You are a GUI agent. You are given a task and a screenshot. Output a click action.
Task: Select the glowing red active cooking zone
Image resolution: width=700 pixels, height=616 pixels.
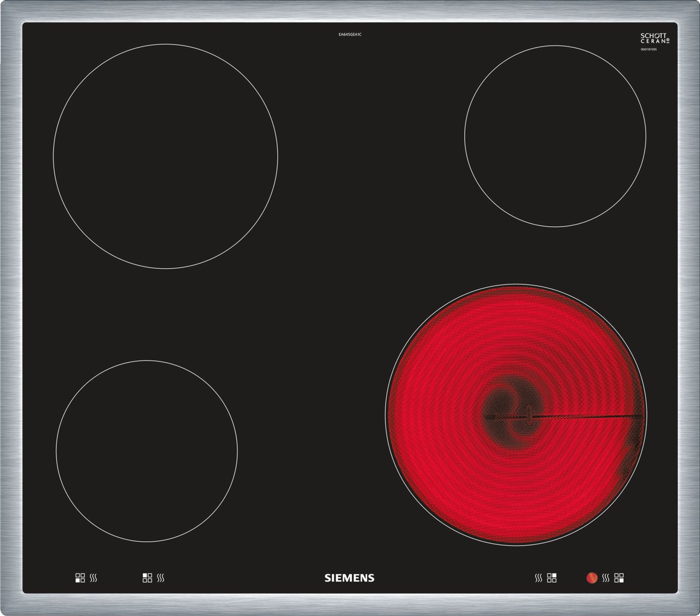pos(516,414)
